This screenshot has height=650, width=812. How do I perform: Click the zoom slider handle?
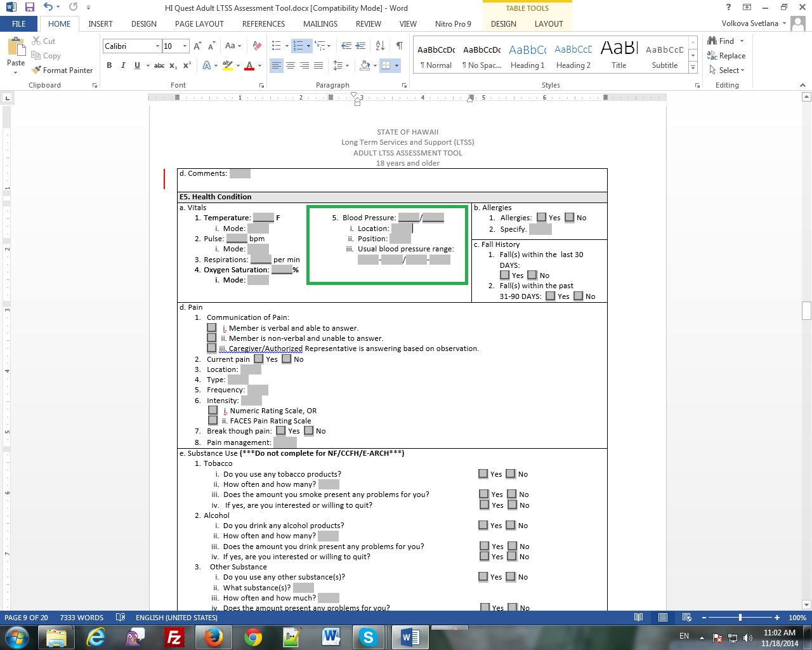pyautogui.click(x=740, y=618)
